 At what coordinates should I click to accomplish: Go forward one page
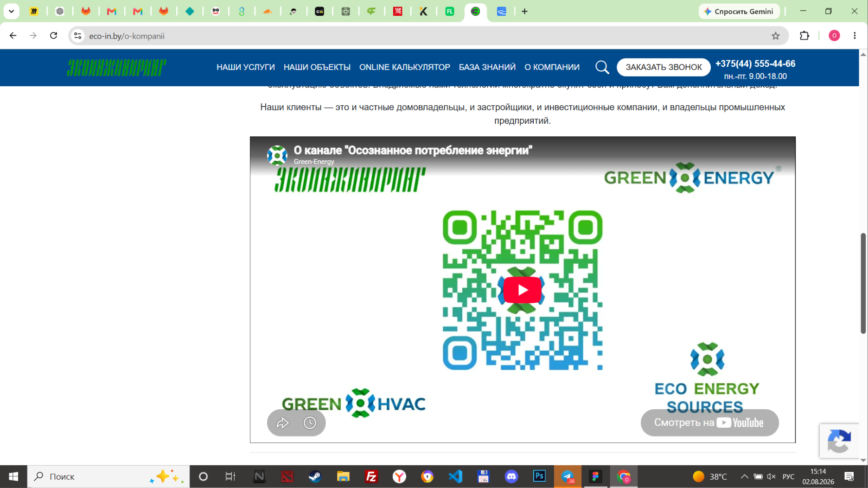33,36
